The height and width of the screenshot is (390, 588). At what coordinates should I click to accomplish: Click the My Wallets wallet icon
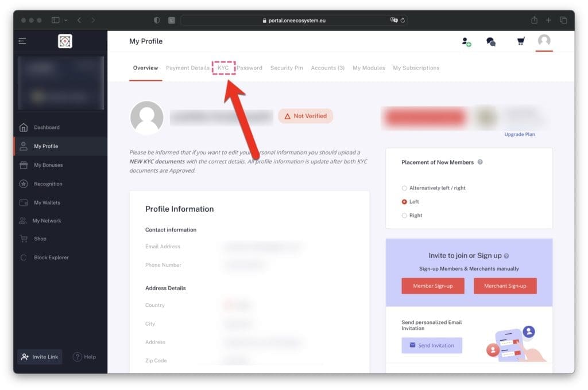tap(23, 202)
